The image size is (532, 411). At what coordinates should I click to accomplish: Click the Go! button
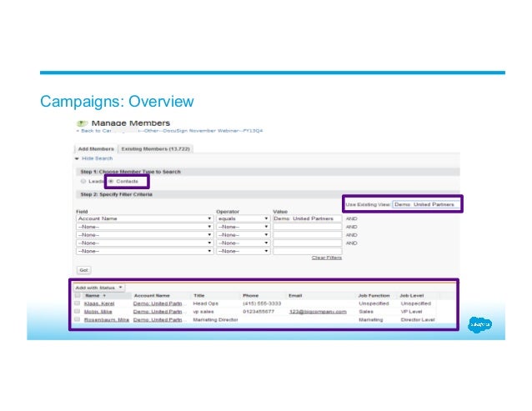tap(84, 270)
